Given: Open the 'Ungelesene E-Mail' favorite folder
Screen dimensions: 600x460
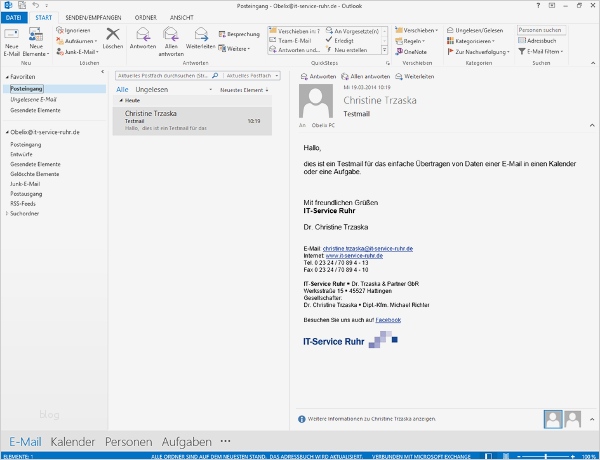Looking at the screenshot, I should click(34, 100).
